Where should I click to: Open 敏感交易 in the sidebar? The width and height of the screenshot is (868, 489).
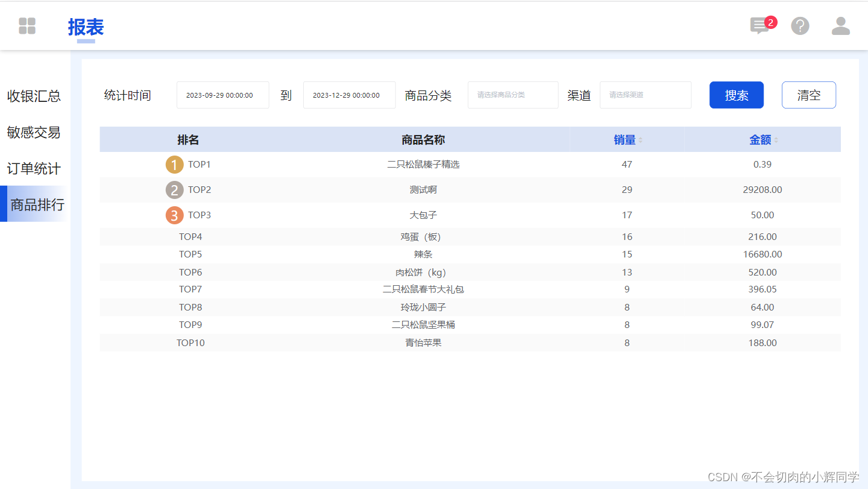(34, 132)
